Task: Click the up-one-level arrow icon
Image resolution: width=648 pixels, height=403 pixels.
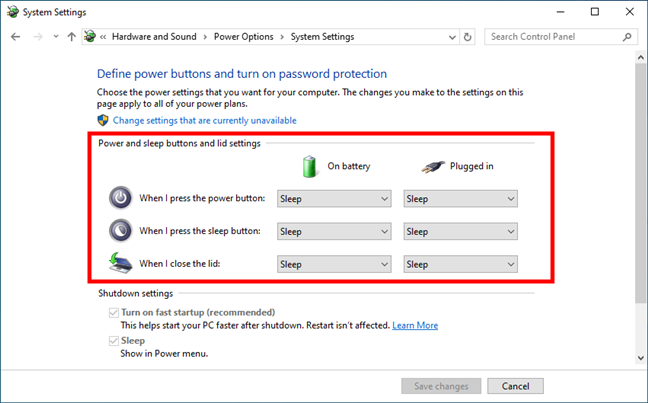Action: pos(71,37)
